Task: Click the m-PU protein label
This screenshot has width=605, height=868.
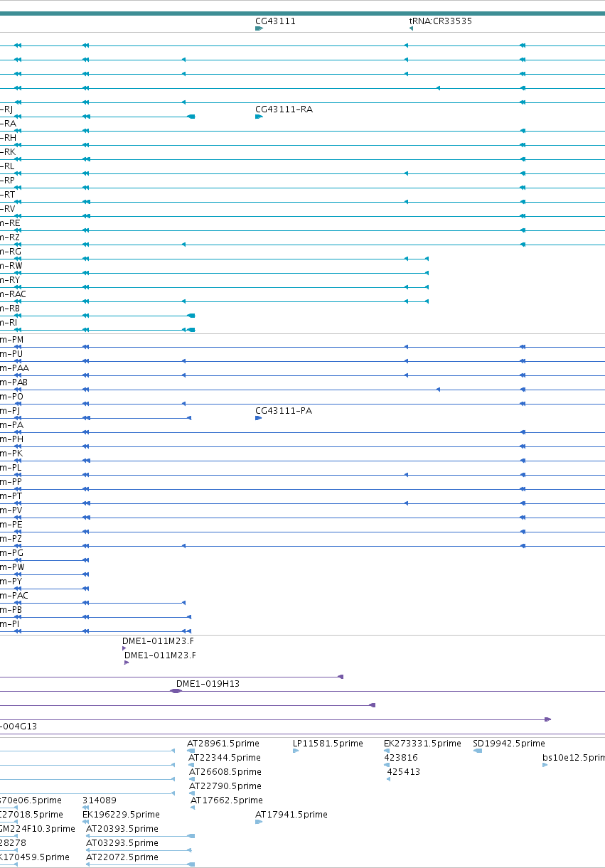Action: point(11,354)
